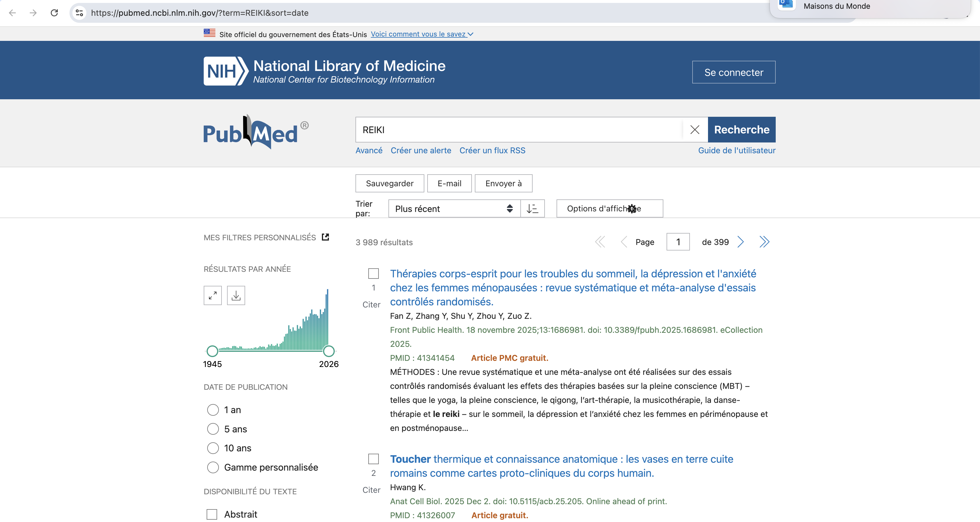The height and width of the screenshot is (522, 980).
Task: Open Guide de l'utilisateur link
Action: coord(737,150)
